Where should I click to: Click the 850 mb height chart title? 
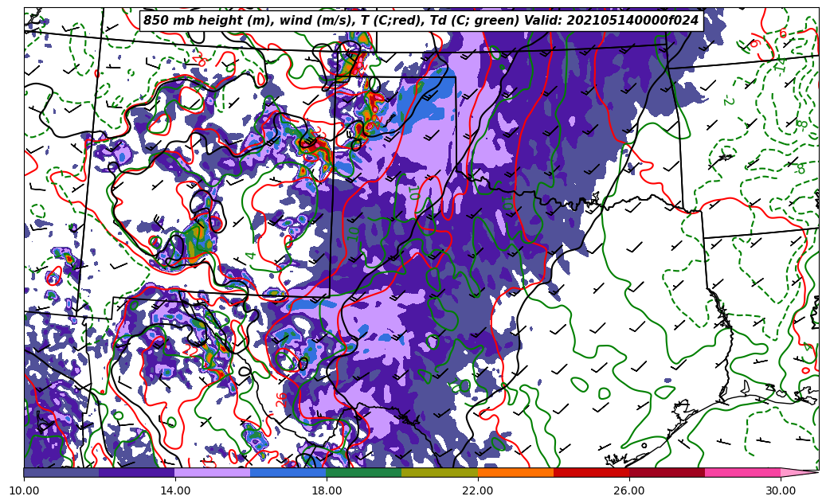pos(421,21)
